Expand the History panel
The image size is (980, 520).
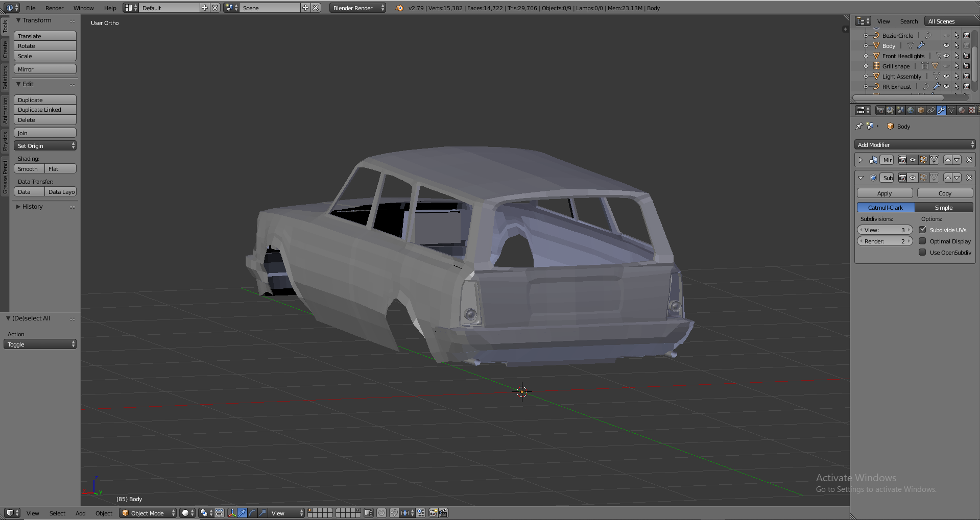click(x=32, y=207)
